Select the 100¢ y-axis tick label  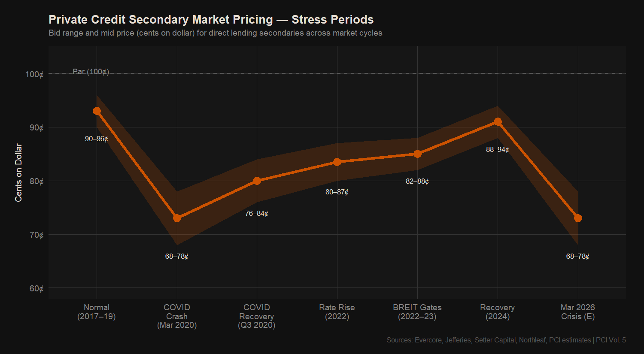[34, 74]
